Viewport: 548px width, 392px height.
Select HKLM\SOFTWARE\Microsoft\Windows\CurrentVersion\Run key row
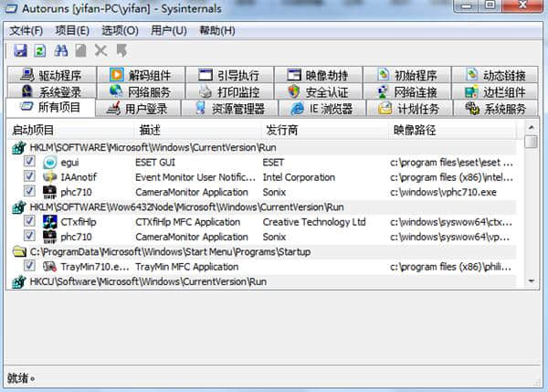pyautogui.click(x=262, y=147)
